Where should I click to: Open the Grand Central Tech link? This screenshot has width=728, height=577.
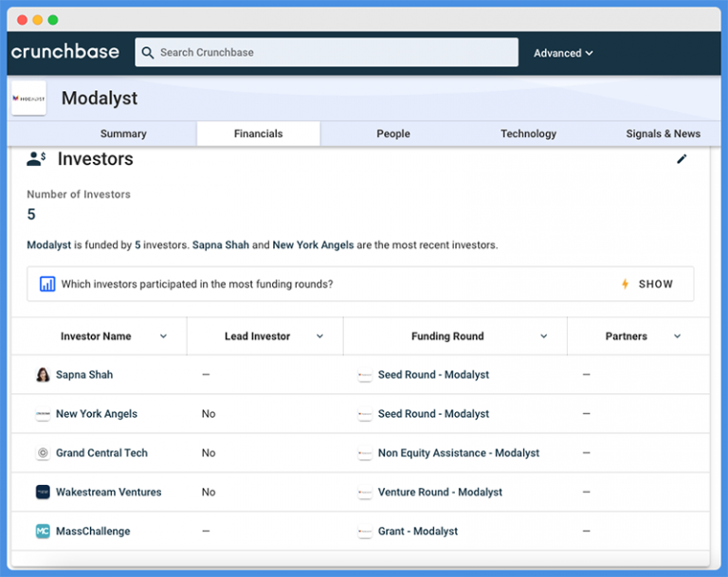(x=101, y=453)
